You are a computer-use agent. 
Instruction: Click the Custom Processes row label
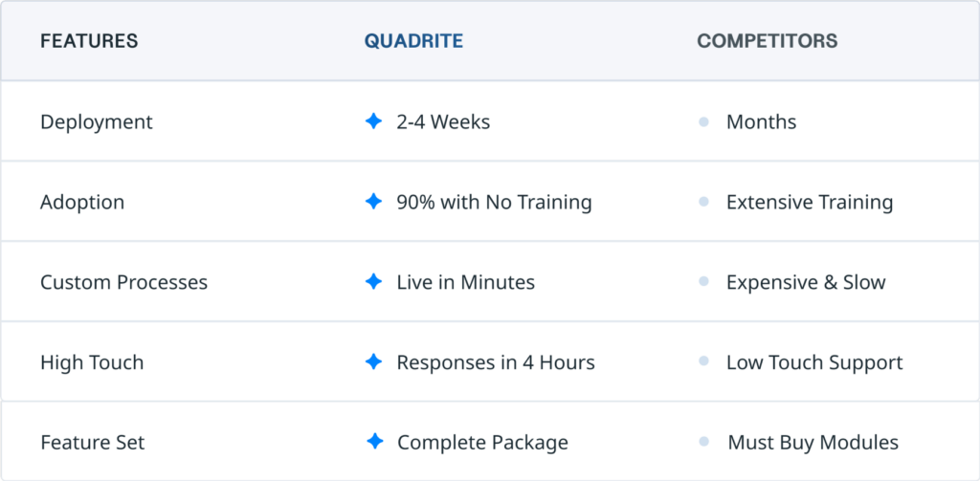123,282
